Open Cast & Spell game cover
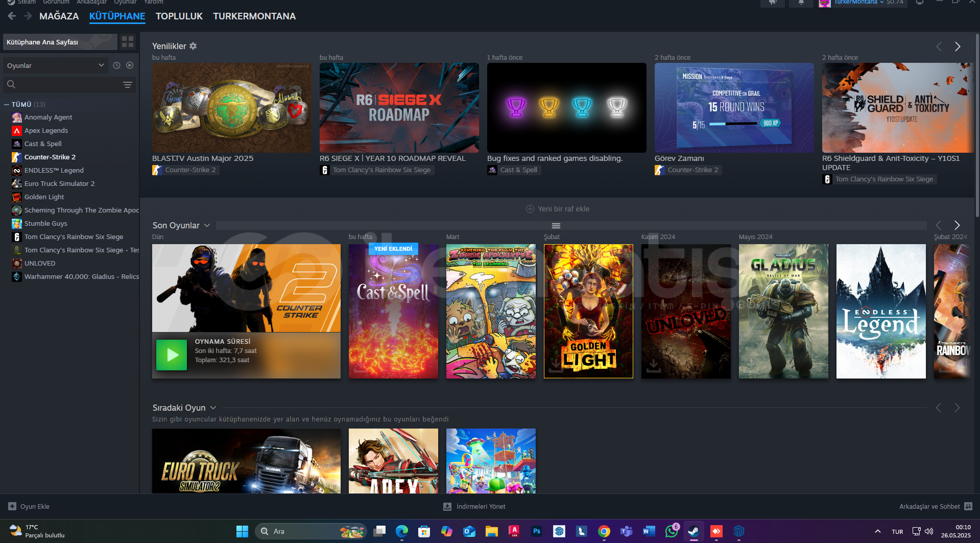Screen dimensions: 980x543 coord(393,311)
